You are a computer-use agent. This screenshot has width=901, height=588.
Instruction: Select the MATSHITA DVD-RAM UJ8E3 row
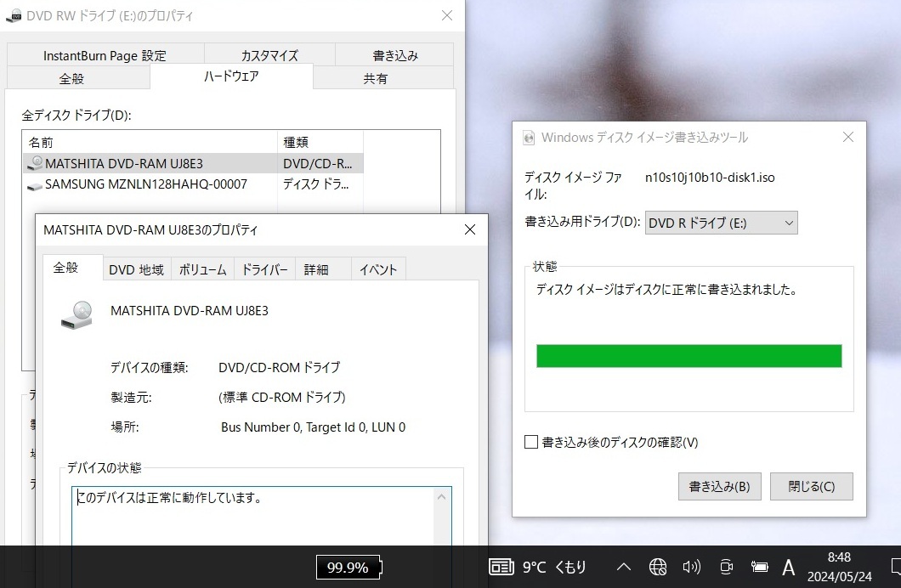(x=193, y=164)
